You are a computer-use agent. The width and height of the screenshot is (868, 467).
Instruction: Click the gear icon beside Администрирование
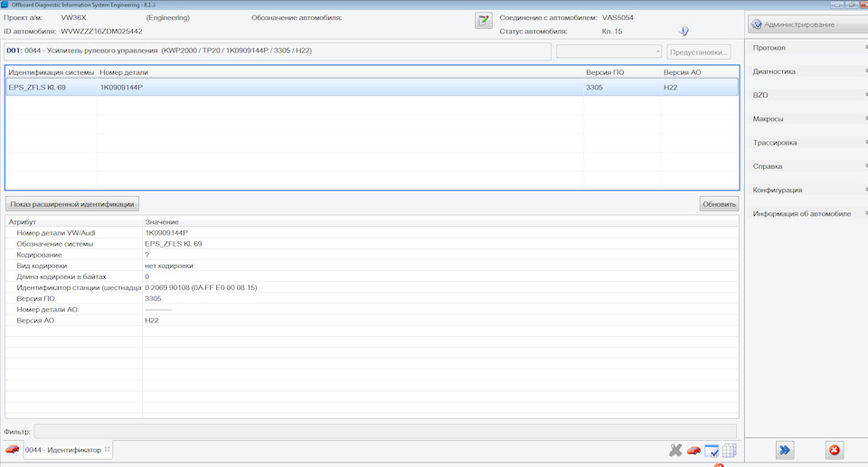click(x=756, y=24)
